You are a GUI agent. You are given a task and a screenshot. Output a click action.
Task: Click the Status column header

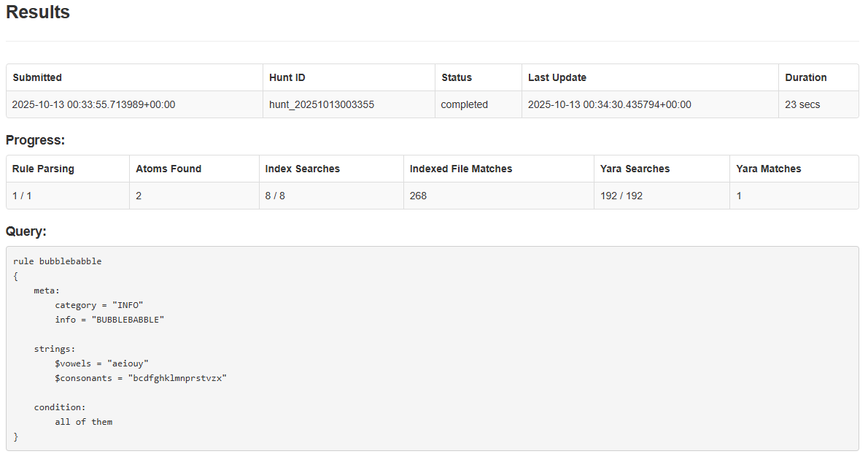click(456, 77)
